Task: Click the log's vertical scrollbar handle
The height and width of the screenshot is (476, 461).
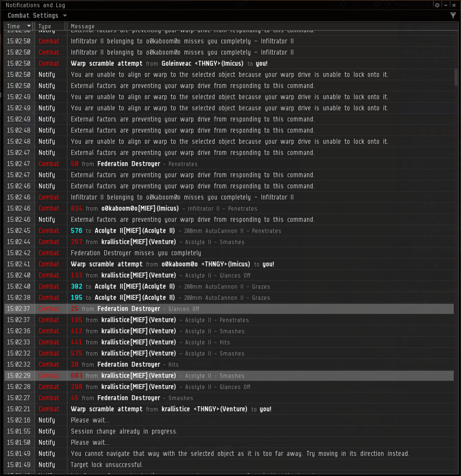Action: pos(456,77)
